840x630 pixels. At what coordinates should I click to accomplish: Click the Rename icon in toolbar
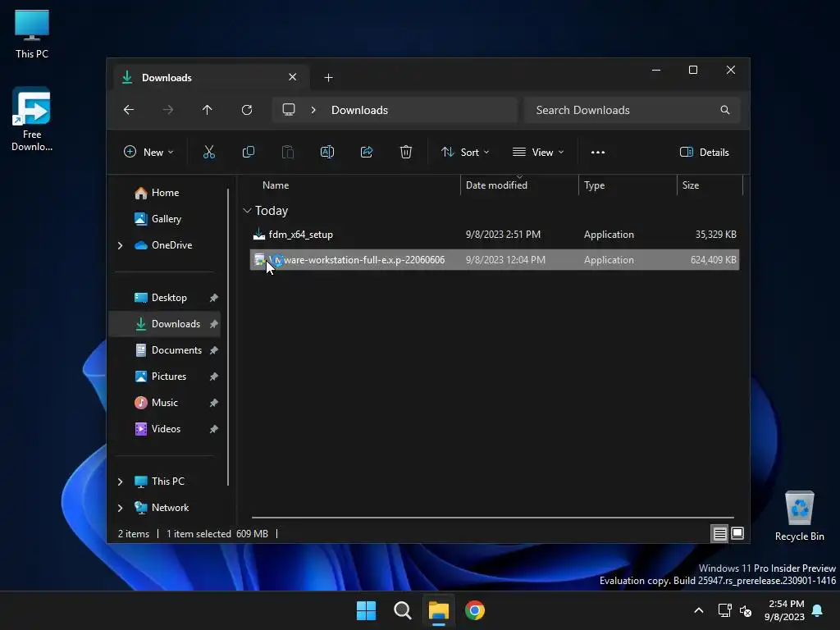pos(327,152)
